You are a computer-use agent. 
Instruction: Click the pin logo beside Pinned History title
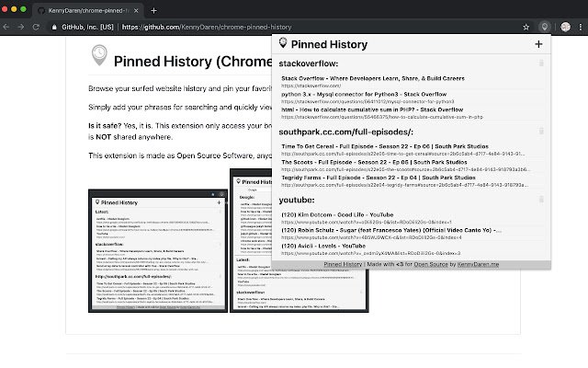(x=283, y=43)
